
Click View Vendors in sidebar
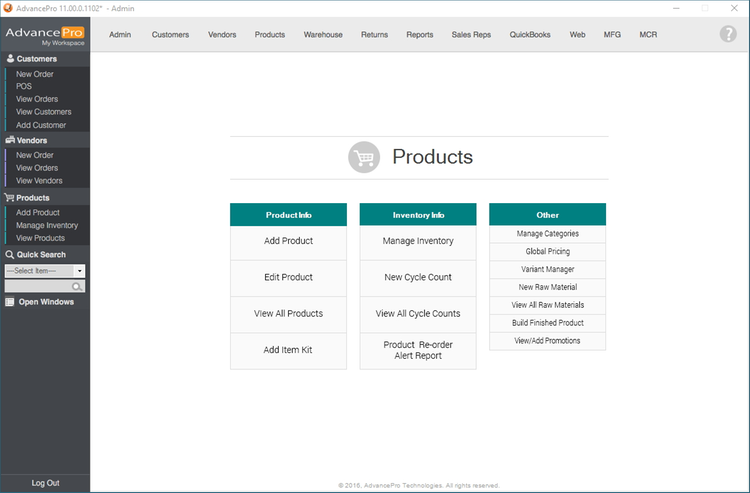coord(39,181)
